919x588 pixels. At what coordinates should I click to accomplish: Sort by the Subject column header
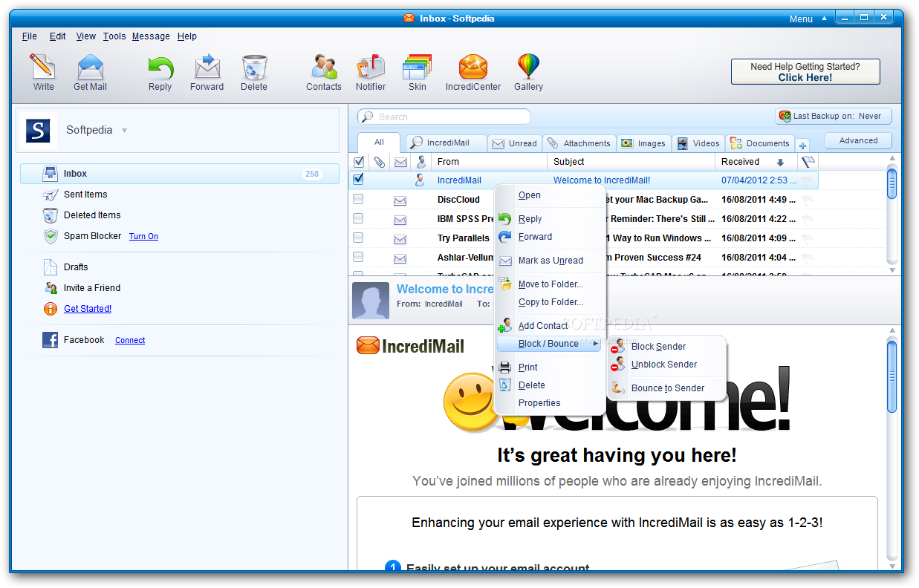(631, 162)
